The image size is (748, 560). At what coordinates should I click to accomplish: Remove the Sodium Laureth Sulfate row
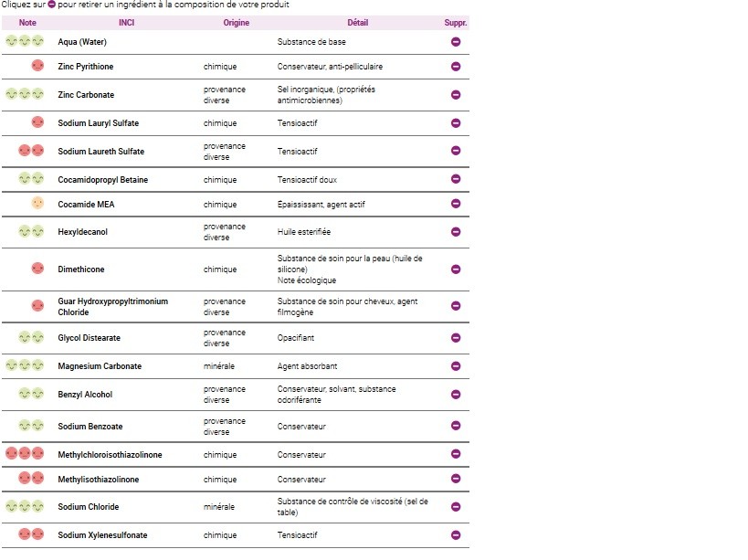tap(455, 151)
